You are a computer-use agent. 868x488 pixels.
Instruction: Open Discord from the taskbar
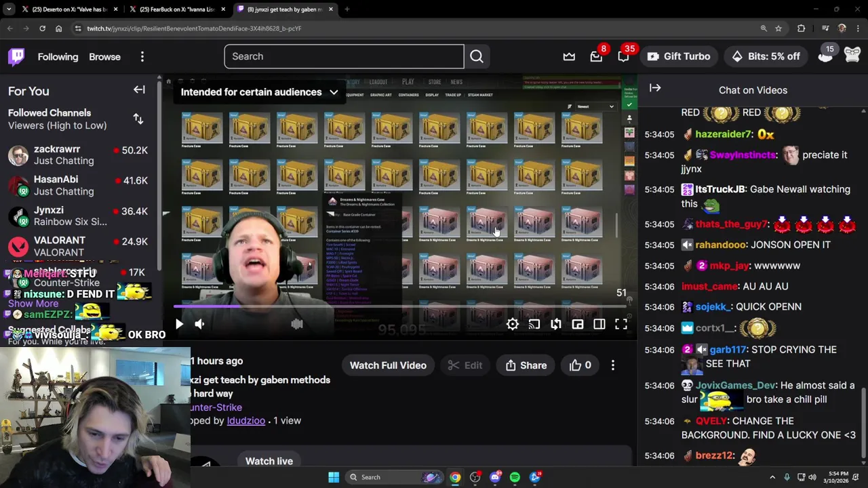point(495,477)
